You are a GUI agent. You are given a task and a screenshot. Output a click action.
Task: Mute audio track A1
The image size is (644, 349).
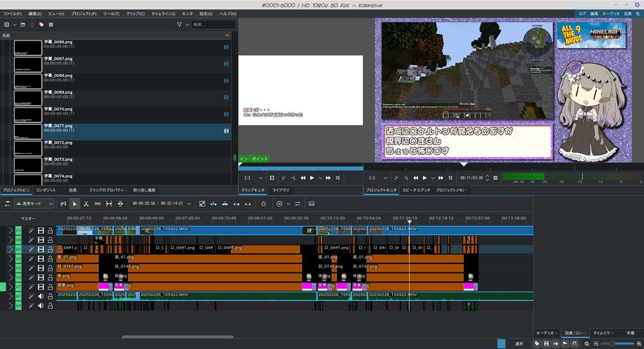pyautogui.click(x=41, y=296)
